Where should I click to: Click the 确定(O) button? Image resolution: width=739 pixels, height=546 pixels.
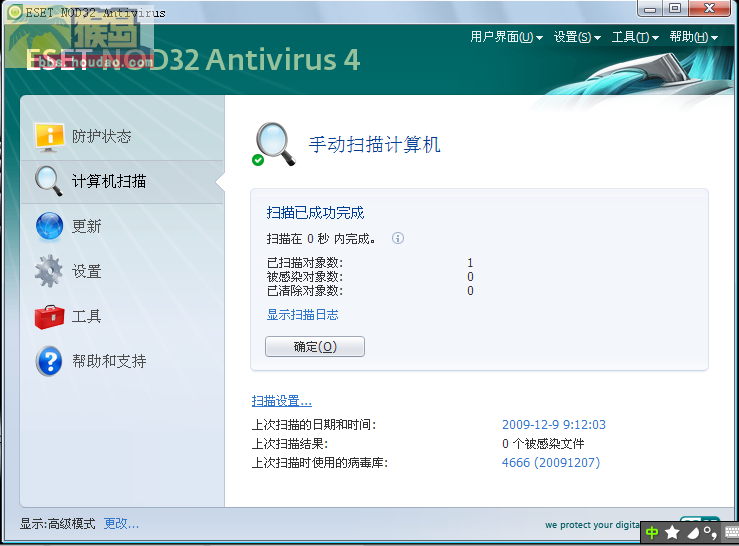point(315,347)
